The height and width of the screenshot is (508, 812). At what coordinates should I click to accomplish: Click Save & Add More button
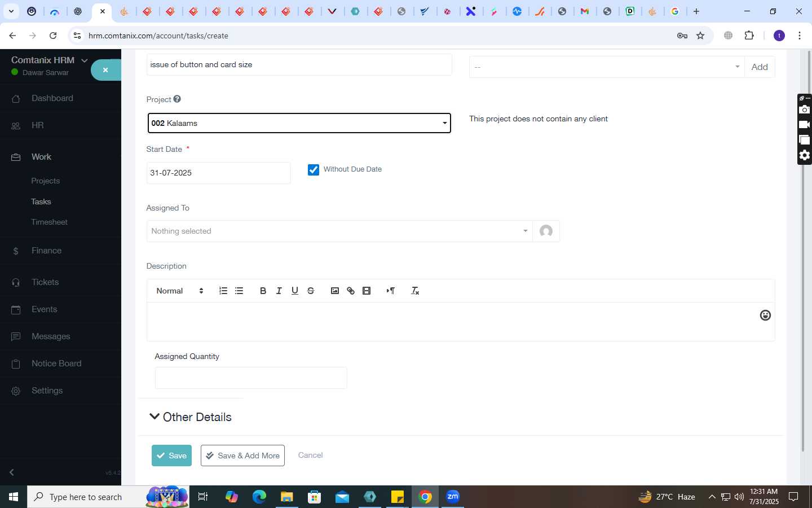(242, 456)
